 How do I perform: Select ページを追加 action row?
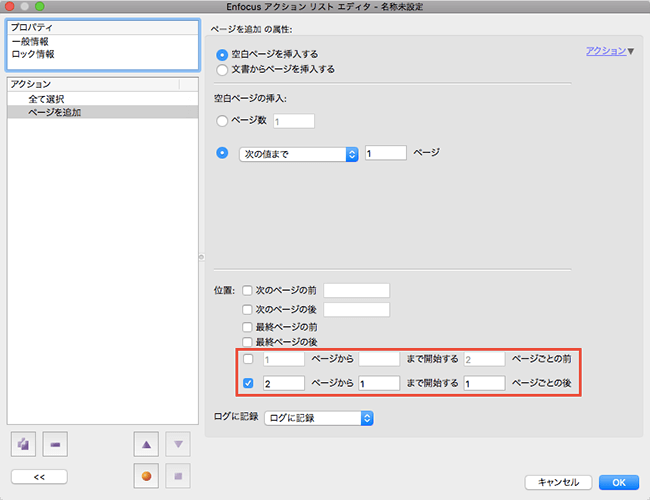pyautogui.click(x=103, y=112)
